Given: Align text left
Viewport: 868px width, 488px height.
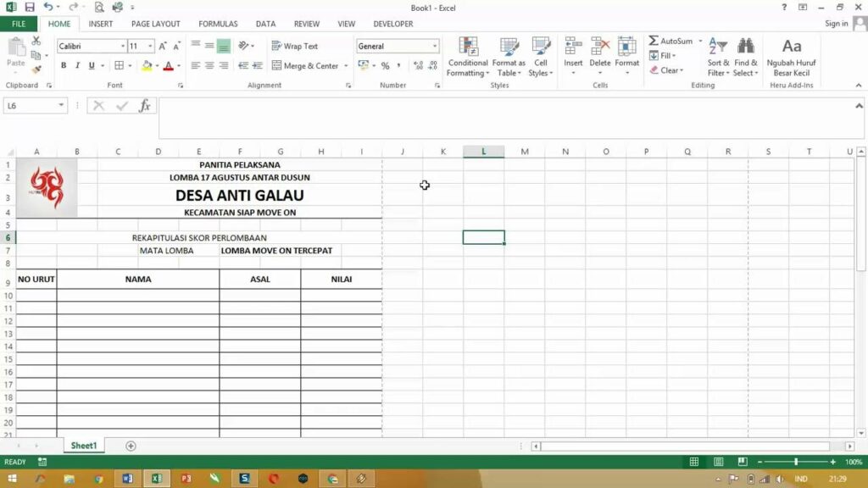Looking at the screenshot, I should point(196,65).
